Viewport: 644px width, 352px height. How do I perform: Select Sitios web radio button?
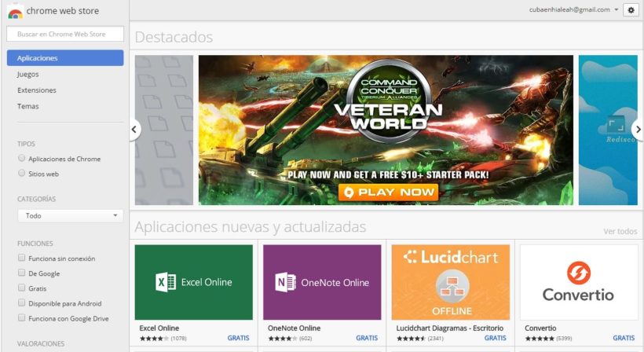click(22, 173)
